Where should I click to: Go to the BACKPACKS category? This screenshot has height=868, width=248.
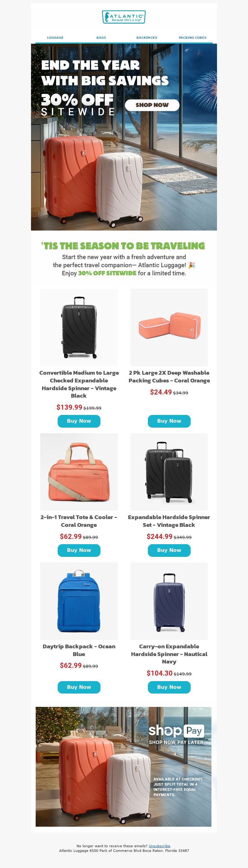click(x=147, y=38)
